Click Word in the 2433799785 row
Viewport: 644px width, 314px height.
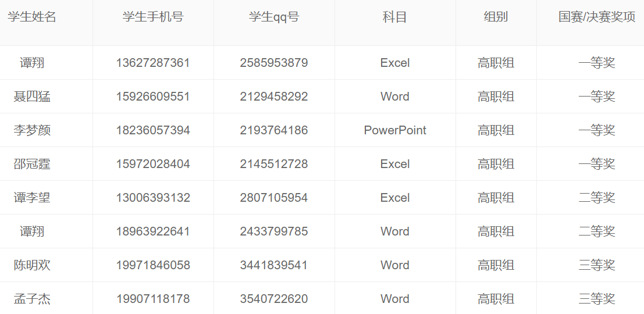(394, 231)
